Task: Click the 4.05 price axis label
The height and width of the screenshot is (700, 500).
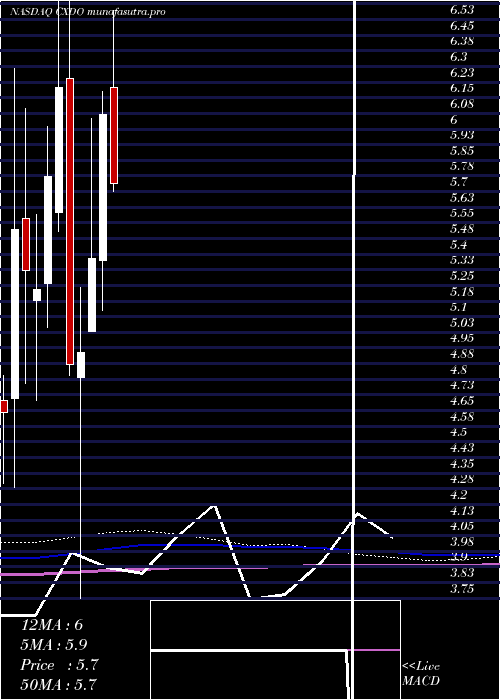Action: pyautogui.click(x=462, y=525)
